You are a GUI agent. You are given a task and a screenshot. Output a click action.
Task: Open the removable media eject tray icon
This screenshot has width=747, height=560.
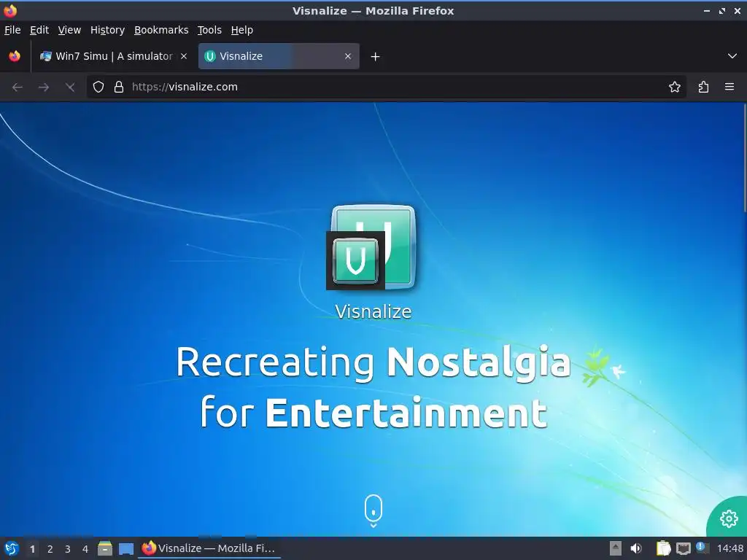click(616, 548)
